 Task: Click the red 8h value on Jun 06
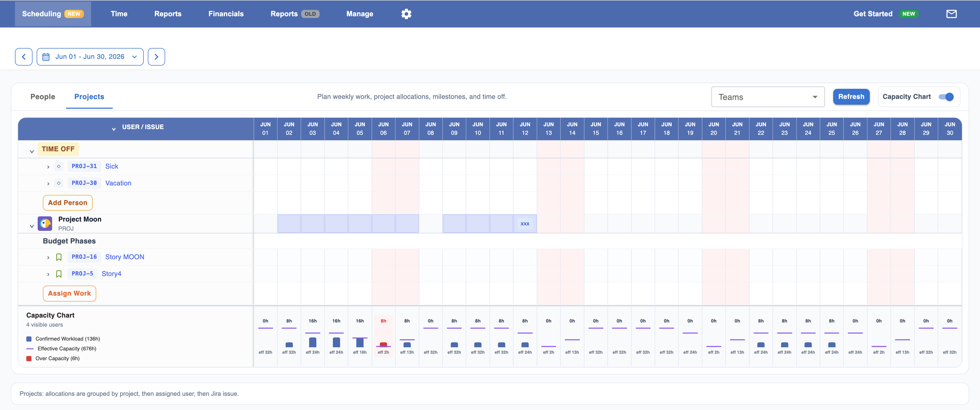[x=383, y=321]
